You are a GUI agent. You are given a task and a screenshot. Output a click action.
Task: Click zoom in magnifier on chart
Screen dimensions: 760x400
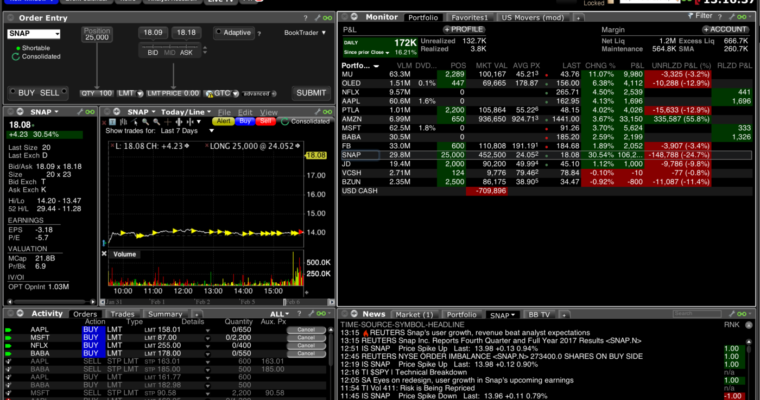pos(145,122)
